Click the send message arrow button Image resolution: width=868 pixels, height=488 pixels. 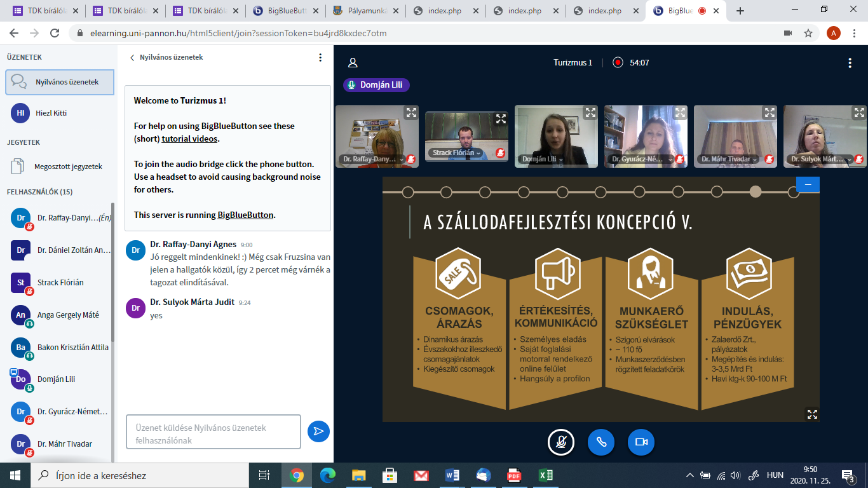click(318, 431)
